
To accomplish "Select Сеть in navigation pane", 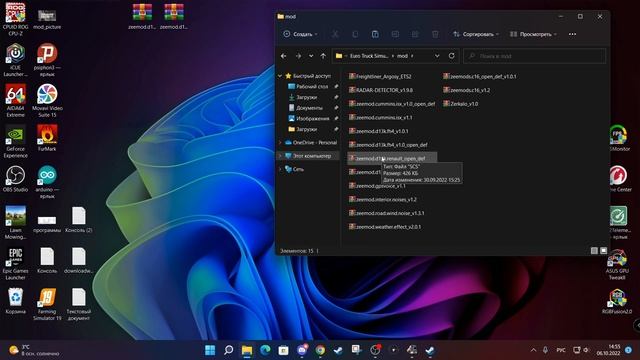I will [298, 169].
